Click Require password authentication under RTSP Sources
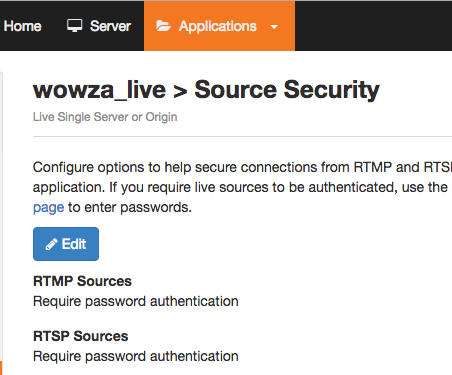The height and width of the screenshot is (375, 452). tap(136, 356)
